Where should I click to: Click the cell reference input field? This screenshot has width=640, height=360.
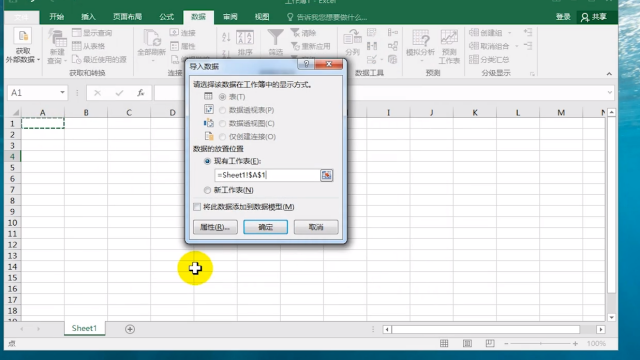coord(267,175)
